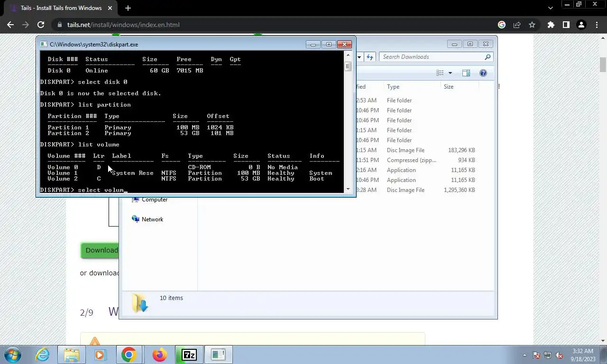Click the Windows Start orb
This screenshot has height=364, width=607.
pyautogui.click(x=13, y=355)
